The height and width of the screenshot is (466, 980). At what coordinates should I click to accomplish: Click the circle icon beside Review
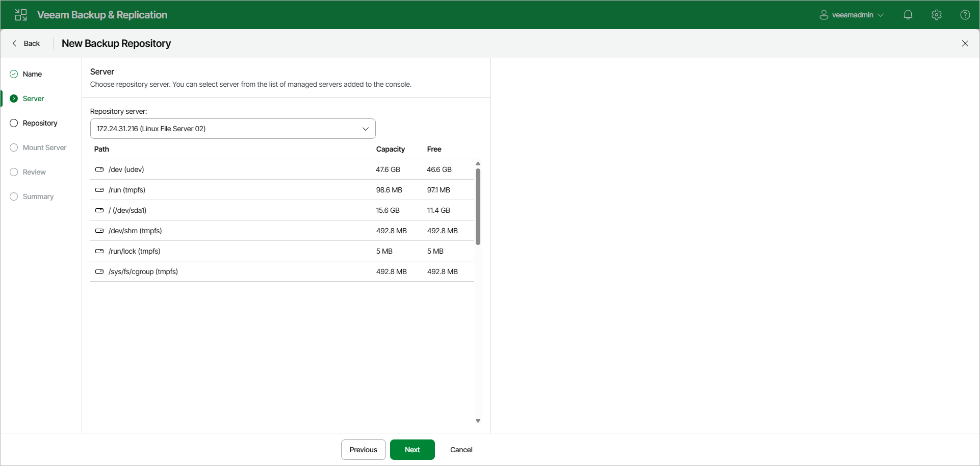click(14, 172)
